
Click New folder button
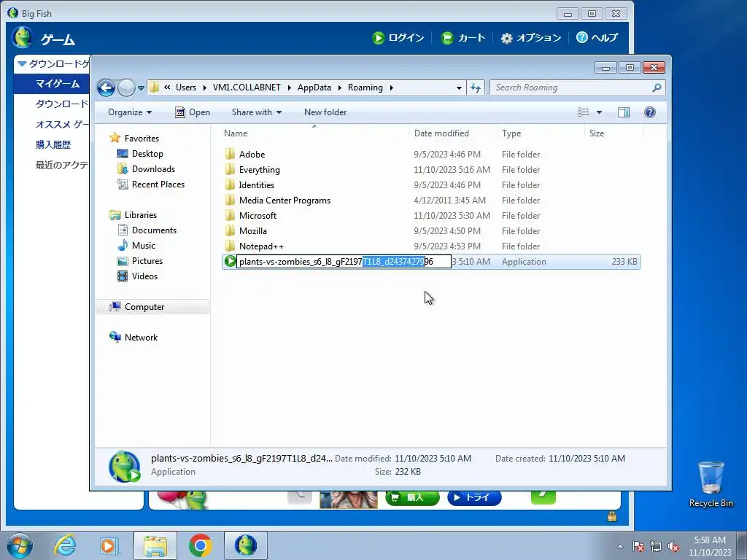[x=325, y=112]
